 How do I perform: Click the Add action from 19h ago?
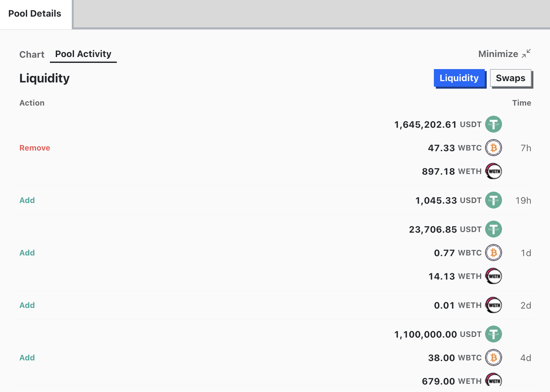coord(27,200)
